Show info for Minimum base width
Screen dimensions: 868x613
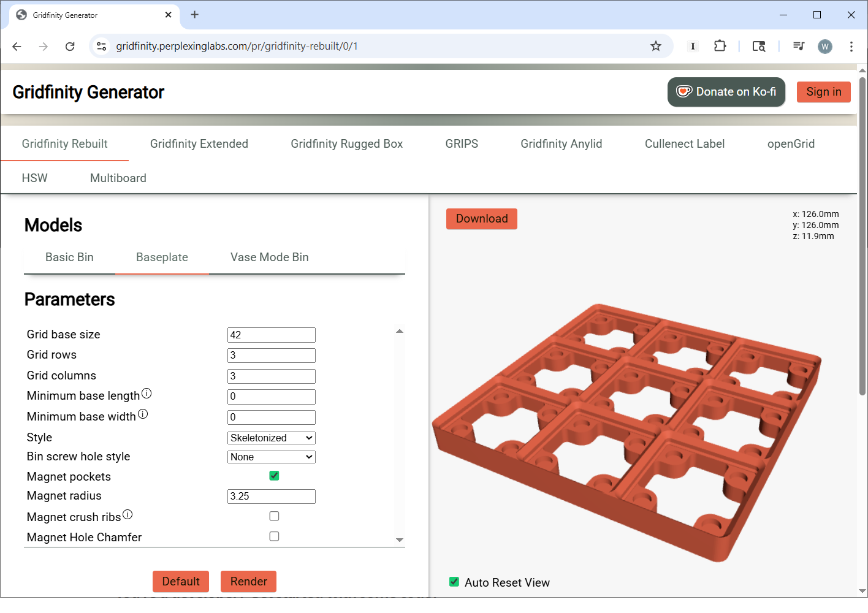click(x=143, y=414)
